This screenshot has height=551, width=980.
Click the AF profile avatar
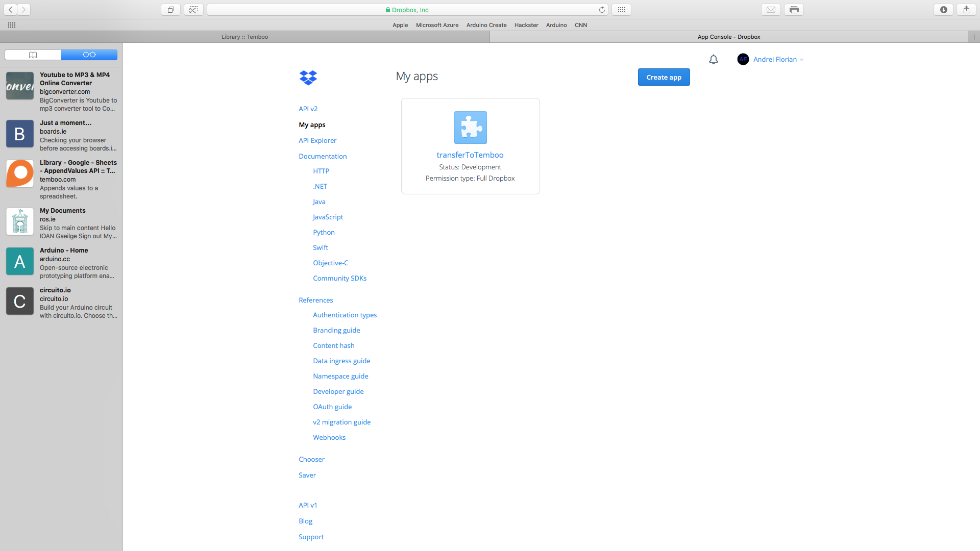pyautogui.click(x=743, y=59)
